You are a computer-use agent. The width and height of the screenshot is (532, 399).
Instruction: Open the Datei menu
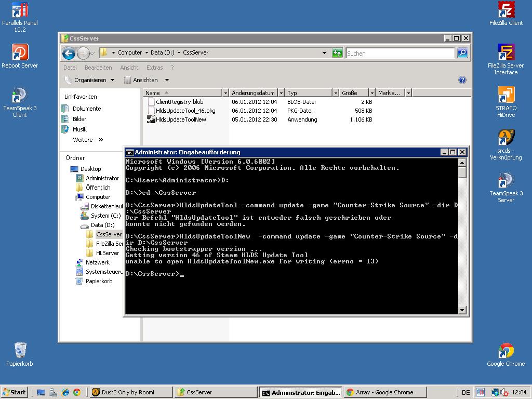click(x=70, y=68)
